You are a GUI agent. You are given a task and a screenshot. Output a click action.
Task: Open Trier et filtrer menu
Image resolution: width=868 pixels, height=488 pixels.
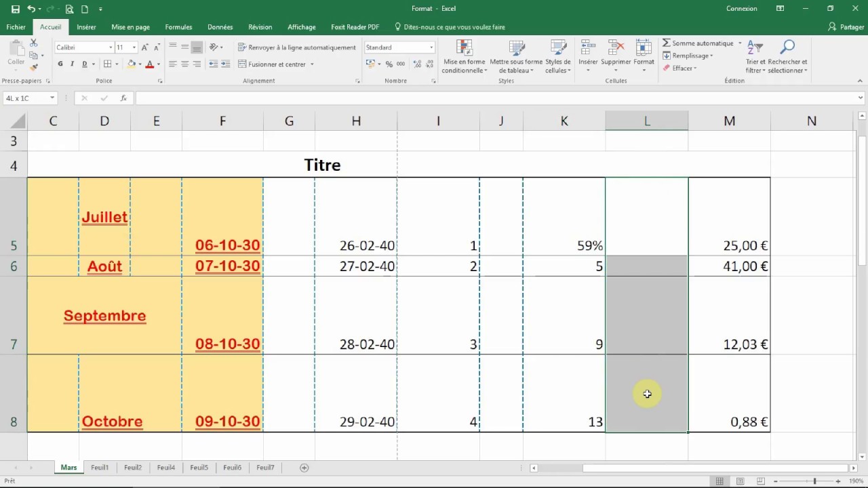pos(755,56)
